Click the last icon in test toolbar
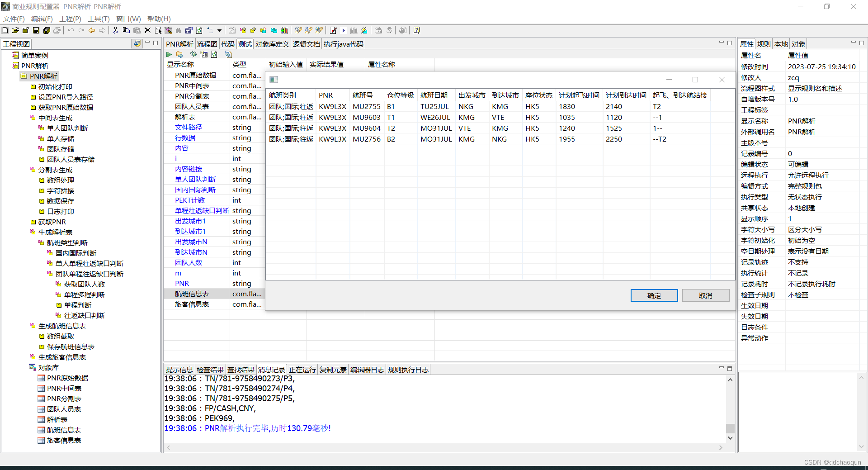The height and width of the screenshot is (470, 868). click(228, 54)
